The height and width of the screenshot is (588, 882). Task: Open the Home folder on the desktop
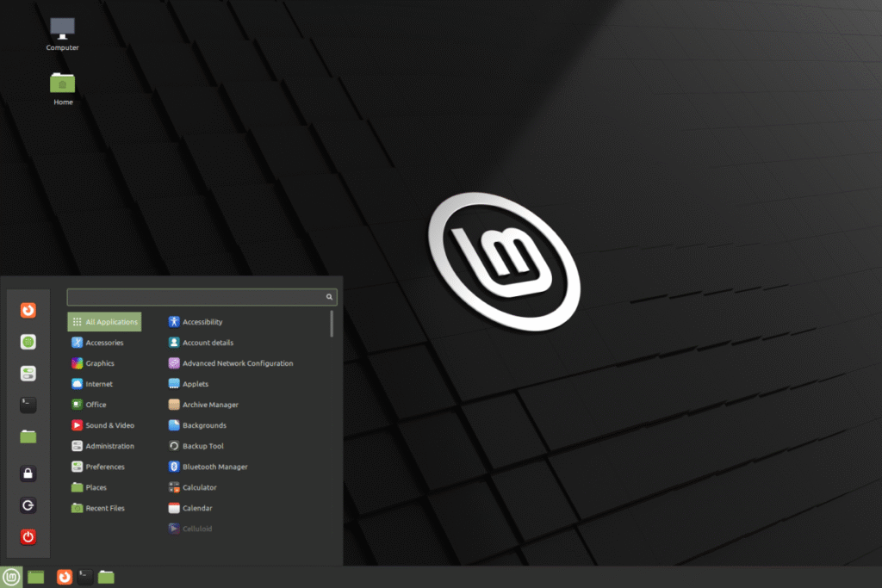pos(62,89)
